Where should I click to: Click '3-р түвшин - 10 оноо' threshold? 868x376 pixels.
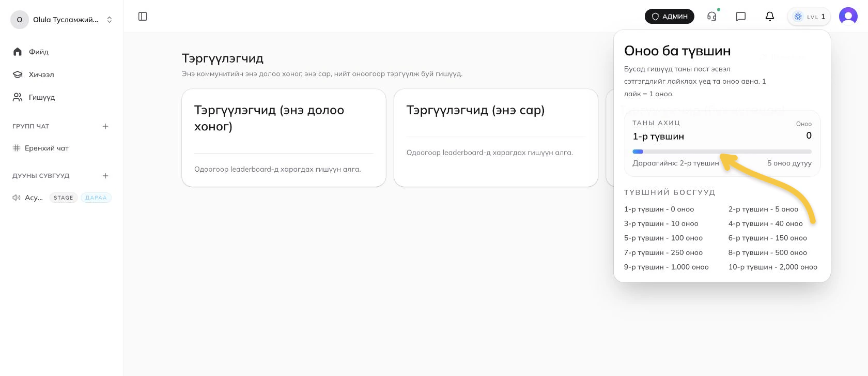click(661, 223)
